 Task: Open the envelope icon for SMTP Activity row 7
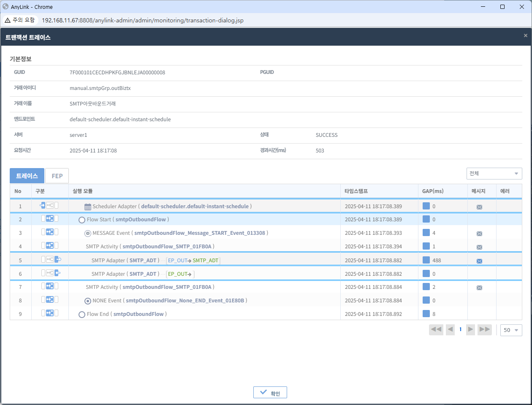point(479,287)
